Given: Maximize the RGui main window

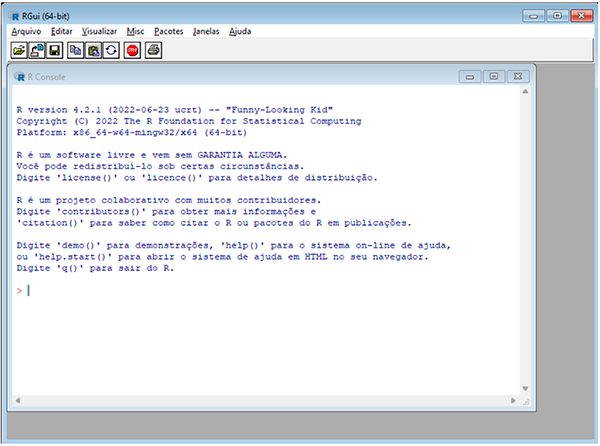Looking at the screenshot, I should pyautogui.click(x=558, y=16).
